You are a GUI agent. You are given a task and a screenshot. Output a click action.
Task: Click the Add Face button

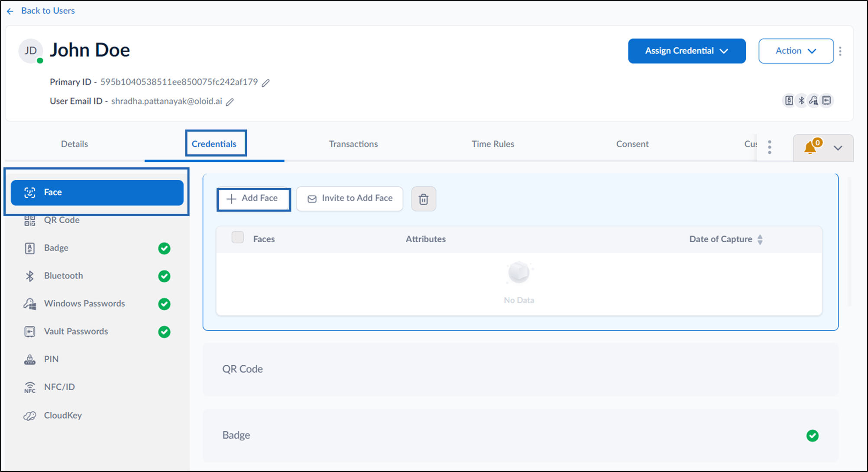pyautogui.click(x=253, y=199)
